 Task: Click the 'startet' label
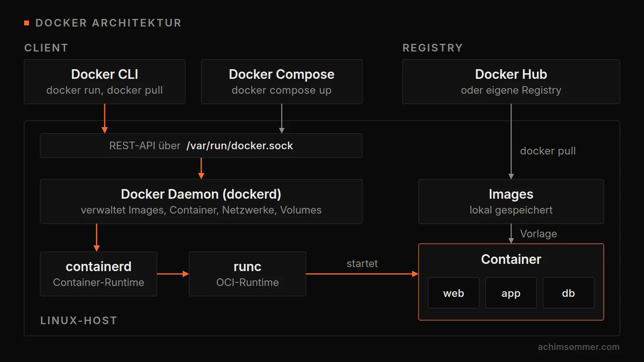click(x=362, y=263)
